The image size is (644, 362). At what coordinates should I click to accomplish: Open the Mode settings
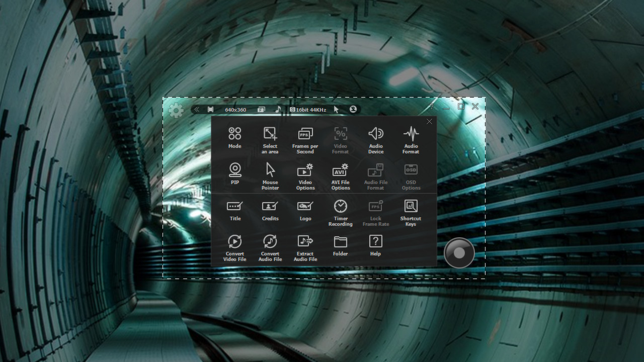pyautogui.click(x=234, y=138)
